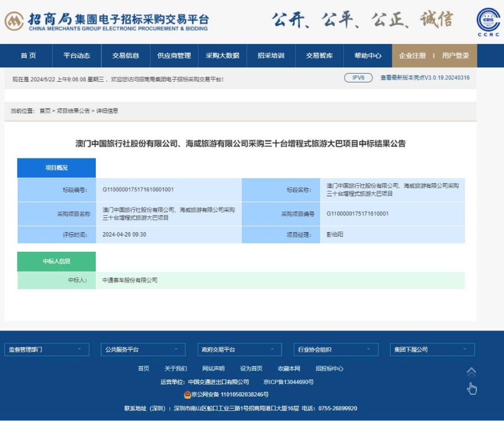The height and width of the screenshot is (421, 504).
Task: Click the 中标人 label cell
Action: point(57,280)
